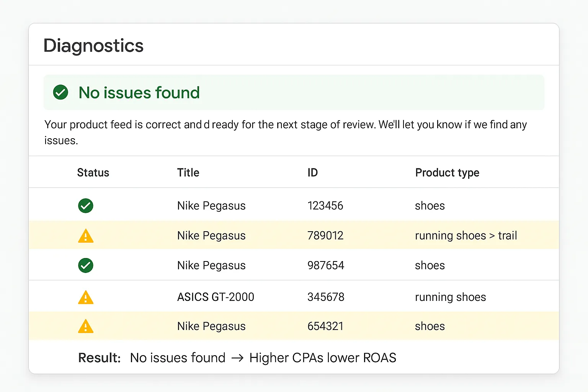Click the Diagnostics heading
Viewport: 588px width, 392px height.
pyautogui.click(x=93, y=46)
